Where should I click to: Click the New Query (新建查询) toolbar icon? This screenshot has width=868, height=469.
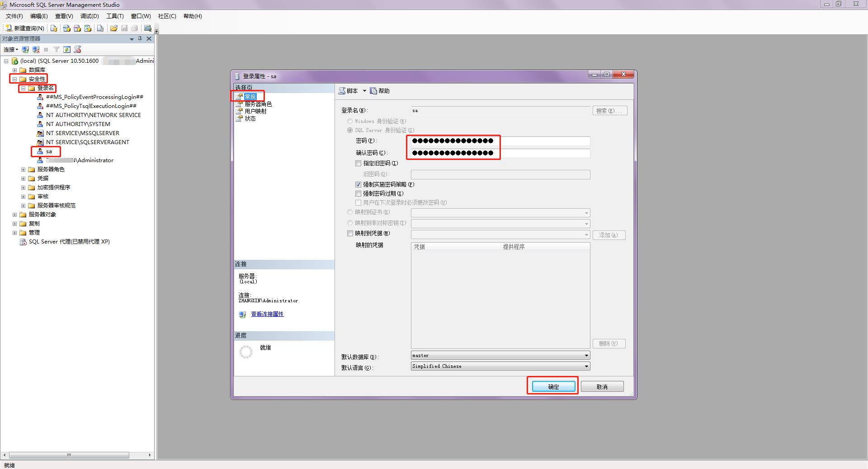tap(25, 28)
